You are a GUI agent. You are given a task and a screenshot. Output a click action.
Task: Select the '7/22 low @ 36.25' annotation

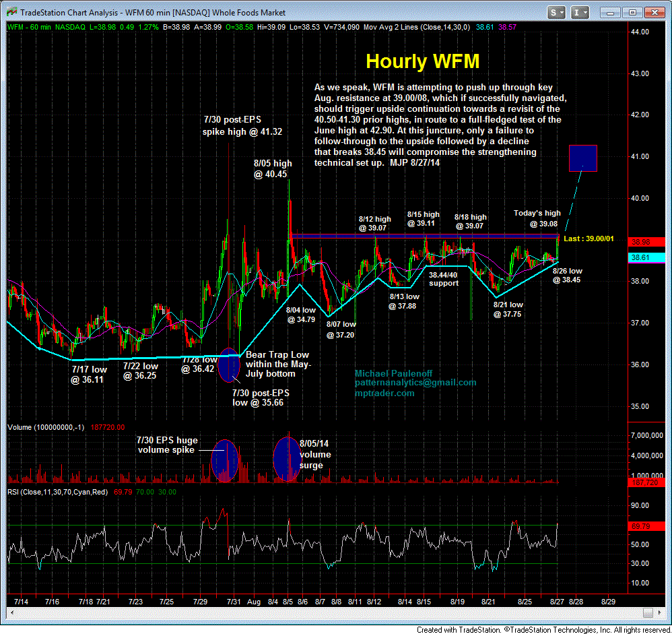[x=141, y=371]
